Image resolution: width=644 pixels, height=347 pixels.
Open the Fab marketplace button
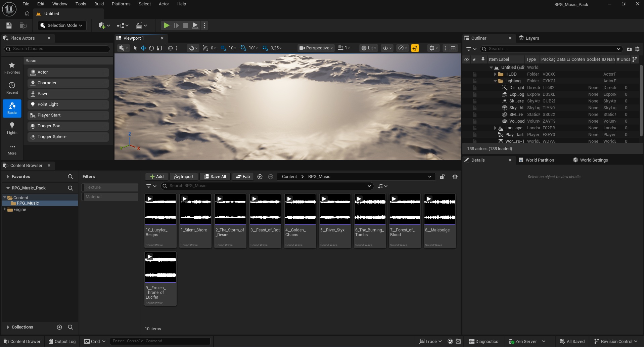point(243,177)
